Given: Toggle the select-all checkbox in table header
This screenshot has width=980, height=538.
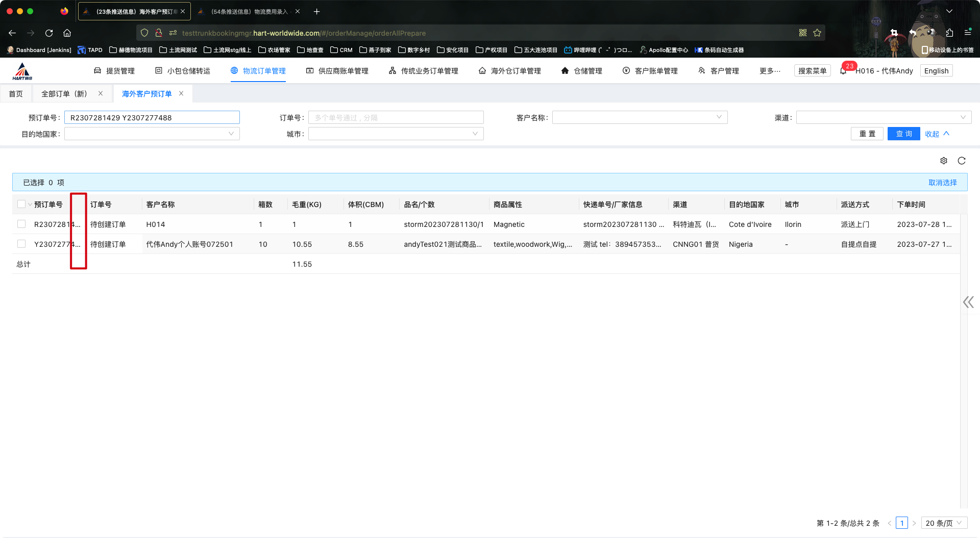Looking at the screenshot, I should tap(21, 204).
